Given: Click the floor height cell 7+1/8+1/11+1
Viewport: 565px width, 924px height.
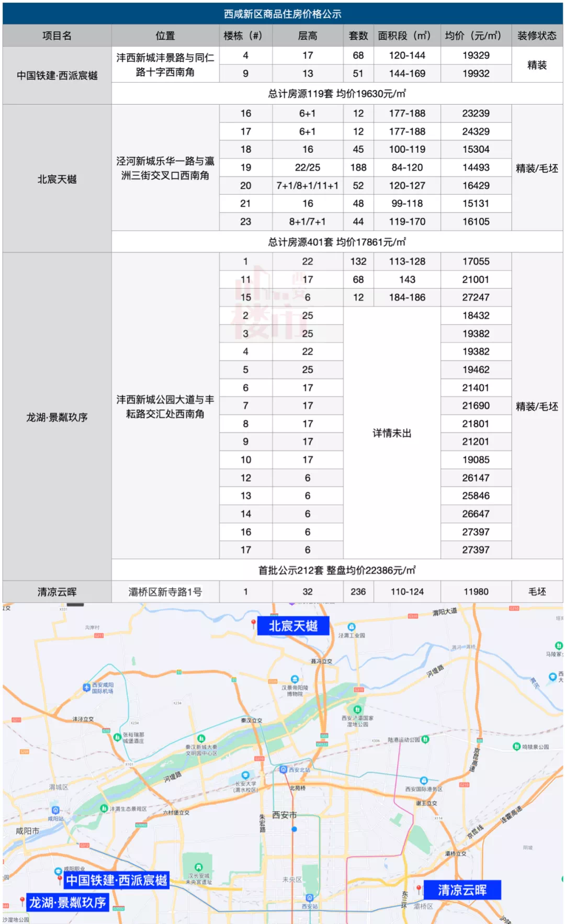Looking at the screenshot, I should pos(308,186).
